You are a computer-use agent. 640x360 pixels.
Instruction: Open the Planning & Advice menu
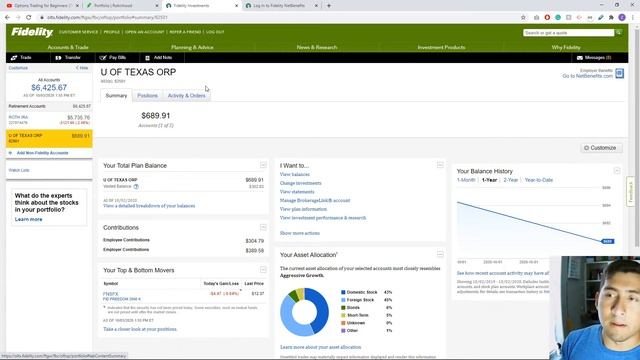pos(192,47)
